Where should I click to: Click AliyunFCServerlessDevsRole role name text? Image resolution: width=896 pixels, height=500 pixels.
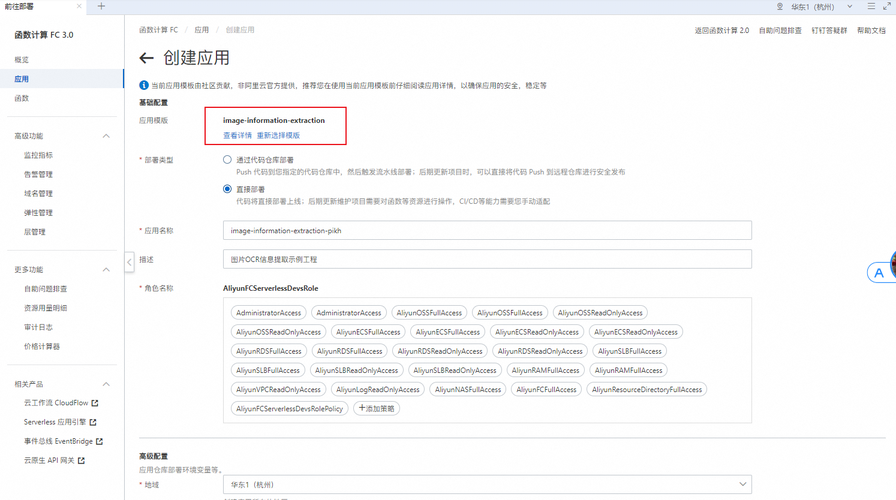(271, 289)
